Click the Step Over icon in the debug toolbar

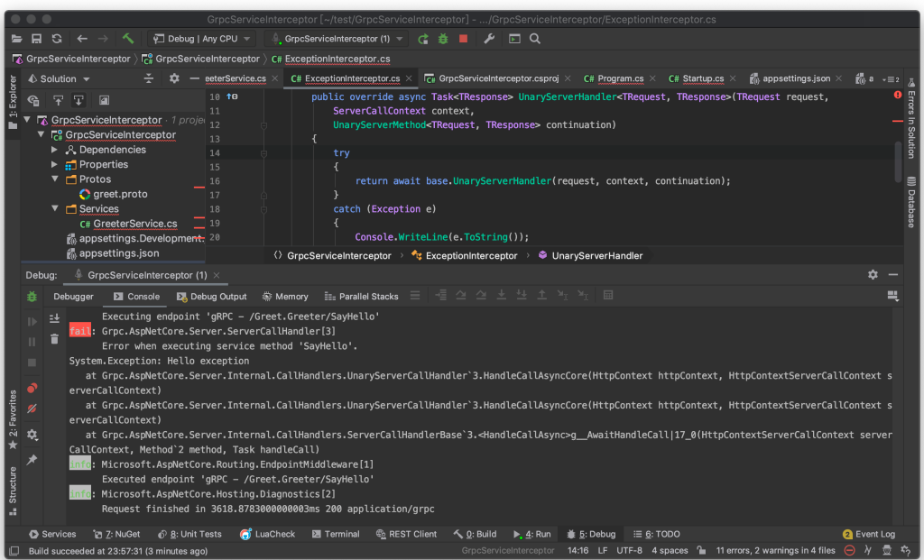pyautogui.click(x=461, y=296)
